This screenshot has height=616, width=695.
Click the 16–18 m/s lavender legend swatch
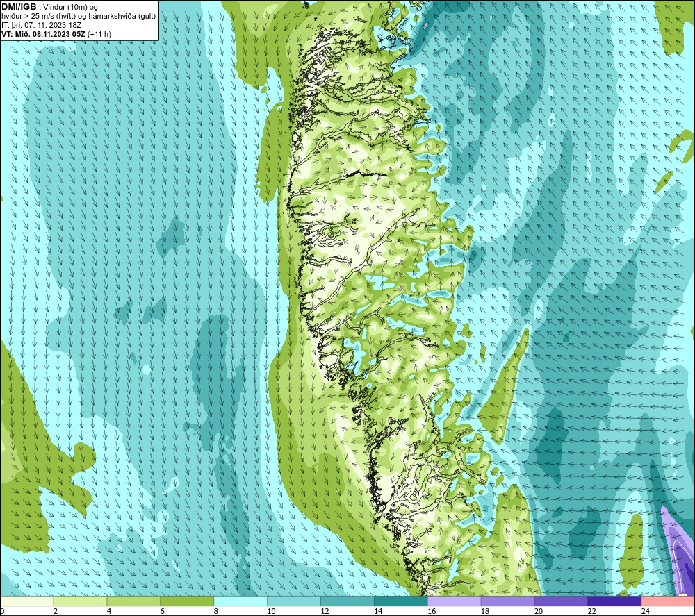(455, 601)
